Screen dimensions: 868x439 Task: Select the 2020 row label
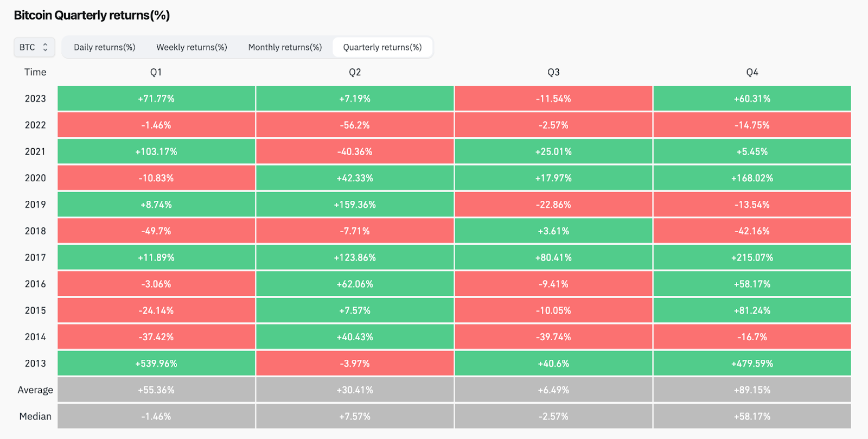[x=35, y=178]
